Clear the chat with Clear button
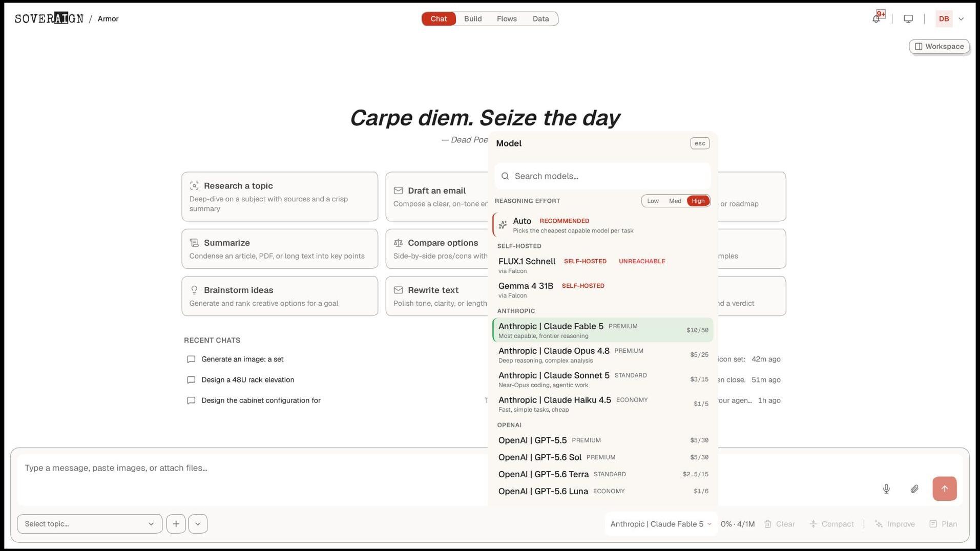 point(780,524)
